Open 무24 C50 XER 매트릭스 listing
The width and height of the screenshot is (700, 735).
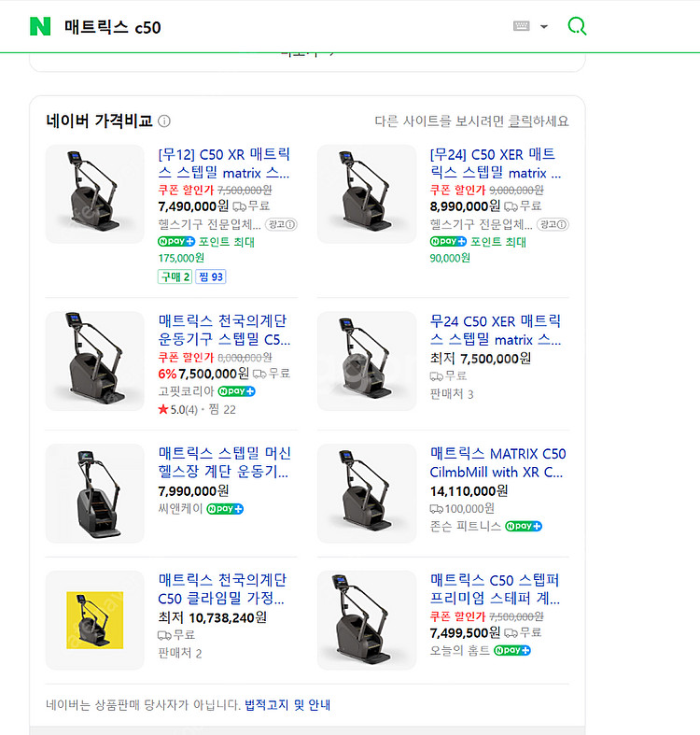[x=496, y=330]
